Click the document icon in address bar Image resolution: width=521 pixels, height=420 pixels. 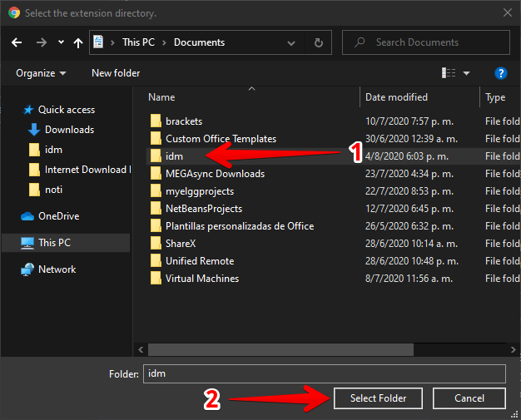(x=98, y=42)
